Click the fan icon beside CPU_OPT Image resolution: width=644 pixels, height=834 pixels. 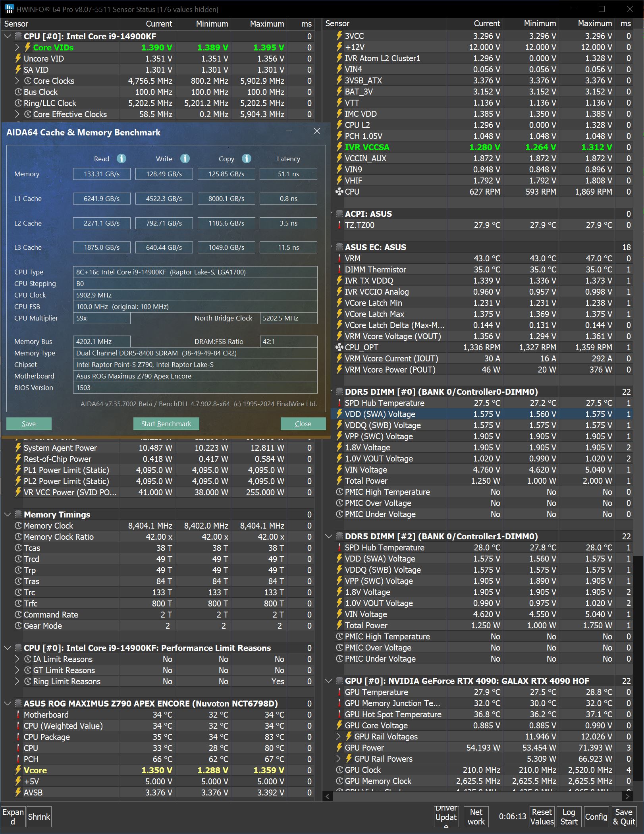click(339, 347)
